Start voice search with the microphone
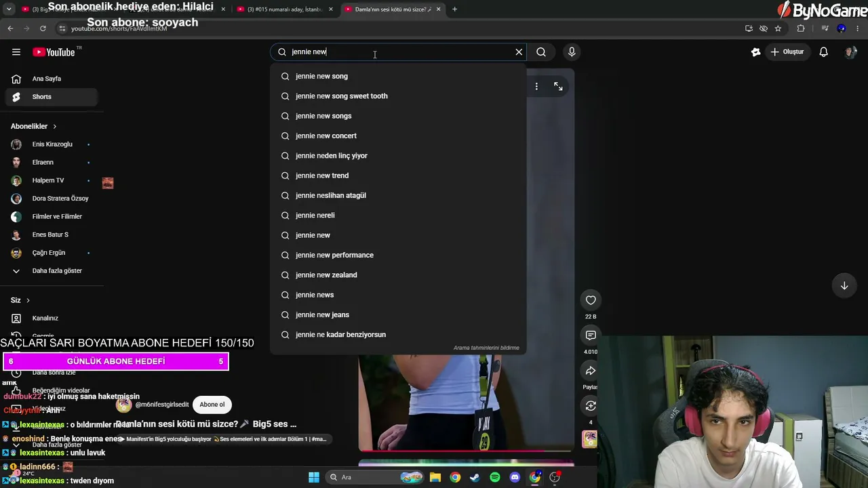This screenshot has width=868, height=488. [572, 52]
